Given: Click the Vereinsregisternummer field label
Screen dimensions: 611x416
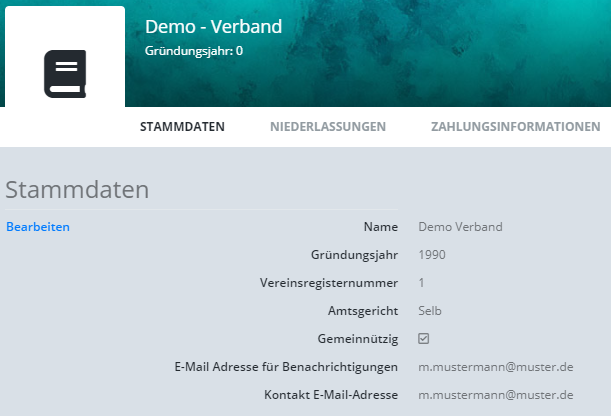Looking at the screenshot, I should [x=329, y=283].
